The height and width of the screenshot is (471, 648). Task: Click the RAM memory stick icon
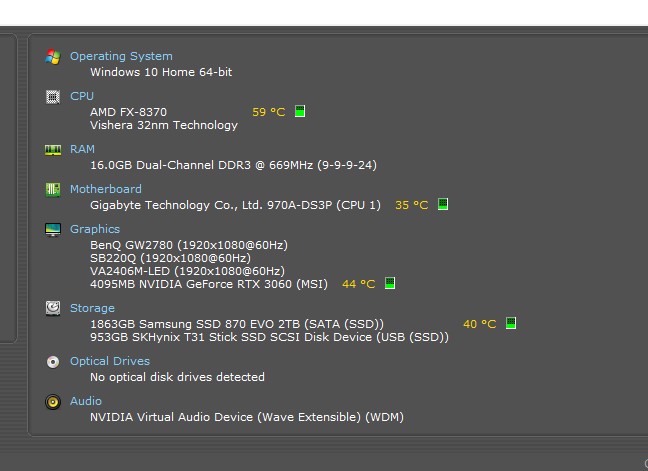53,150
